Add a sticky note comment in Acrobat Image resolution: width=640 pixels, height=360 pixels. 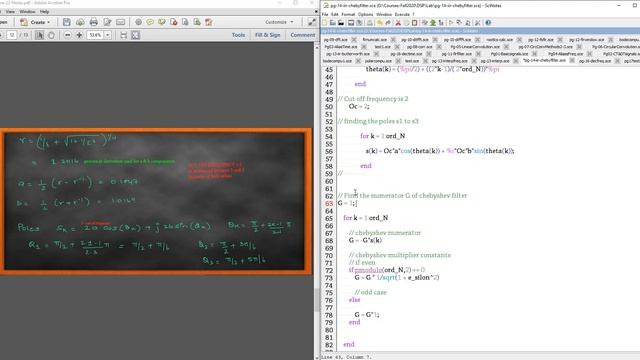click(x=150, y=22)
